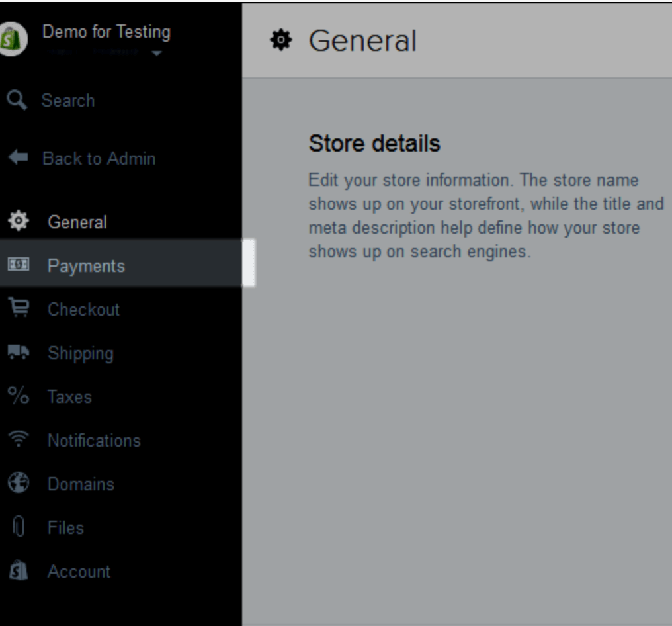Select the Files paperclip icon
The width and height of the screenshot is (672, 626).
click(x=17, y=527)
